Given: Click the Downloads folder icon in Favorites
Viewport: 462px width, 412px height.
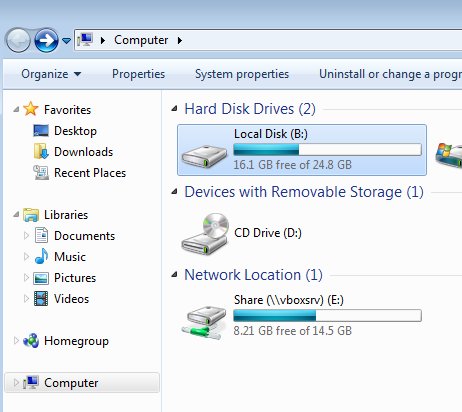Looking at the screenshot, I should pos(41,152).
